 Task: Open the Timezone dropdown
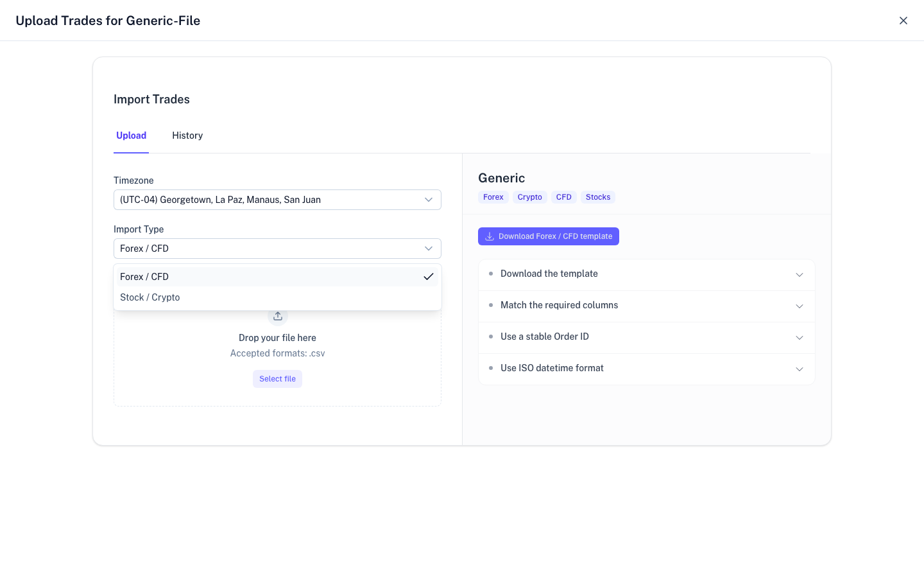(x=277, y=200)
